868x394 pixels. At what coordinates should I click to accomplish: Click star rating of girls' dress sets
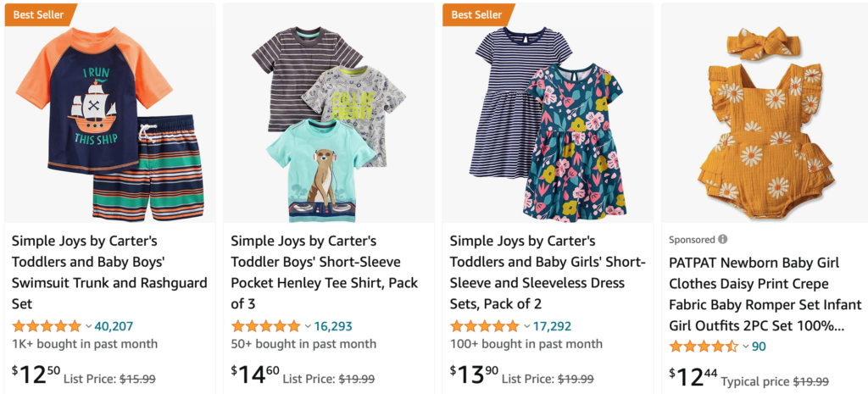coord(484,326)
